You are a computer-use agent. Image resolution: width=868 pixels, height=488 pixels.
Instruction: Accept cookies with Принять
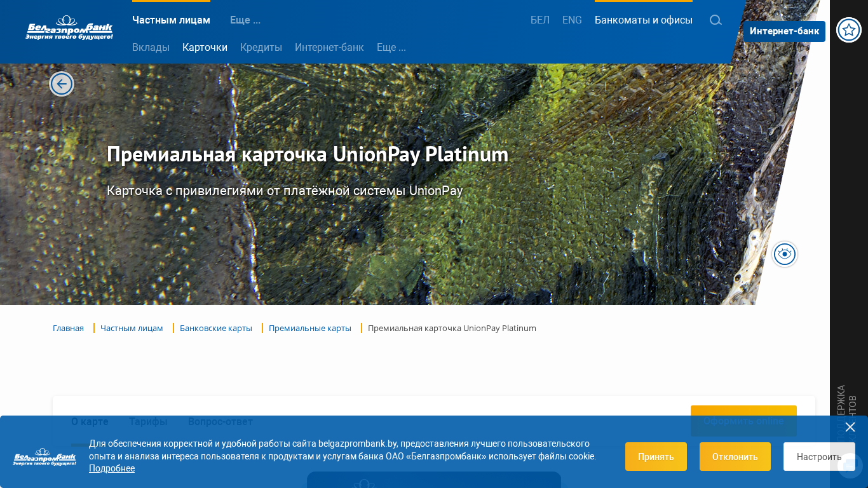(656, 456)
